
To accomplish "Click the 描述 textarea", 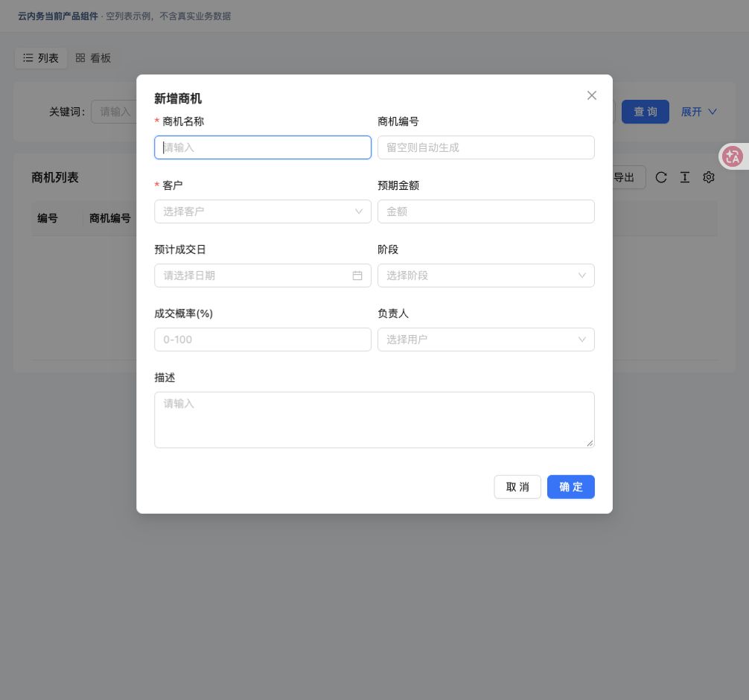I will coord(374,420).
